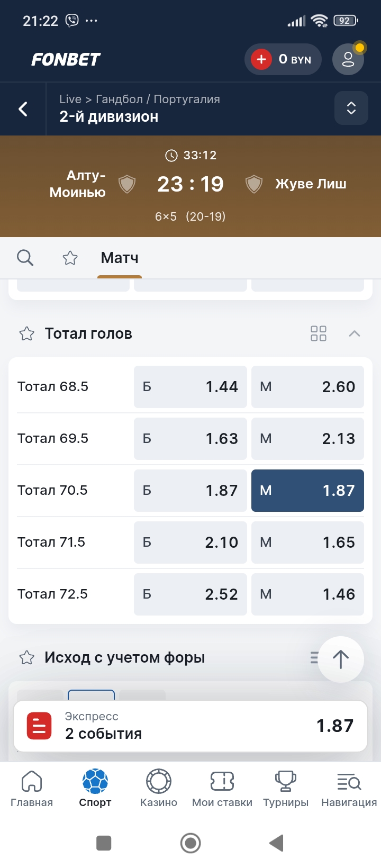381x868 pixels.
Task: Open the league switcher up-down chevrons
Action: (x=351, y=108)
